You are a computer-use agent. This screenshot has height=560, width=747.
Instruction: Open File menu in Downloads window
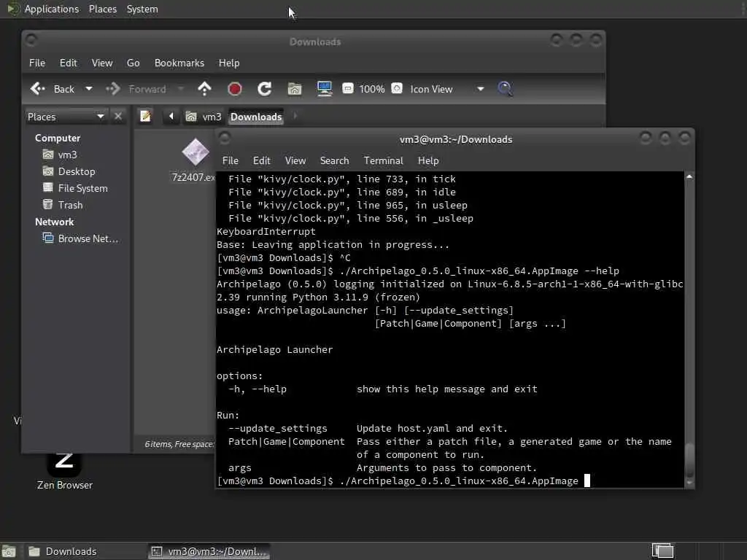tap(37, 63)
